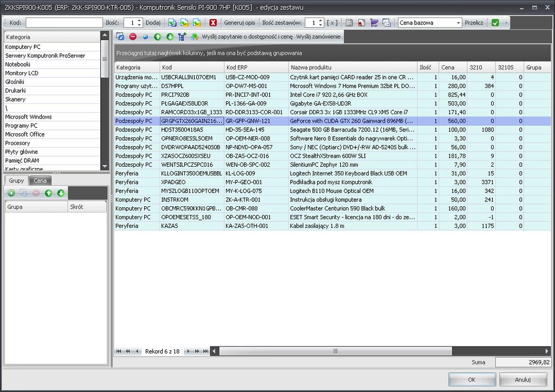Select Płyty główne category
The width and height of the screenshot is (555, 392).
[x=52, y=152]
